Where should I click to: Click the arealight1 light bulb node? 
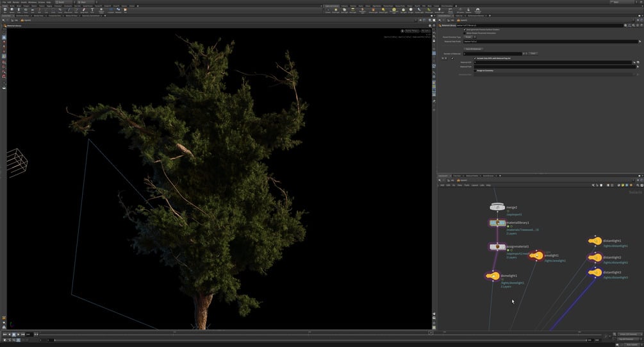tap(536, 256)
